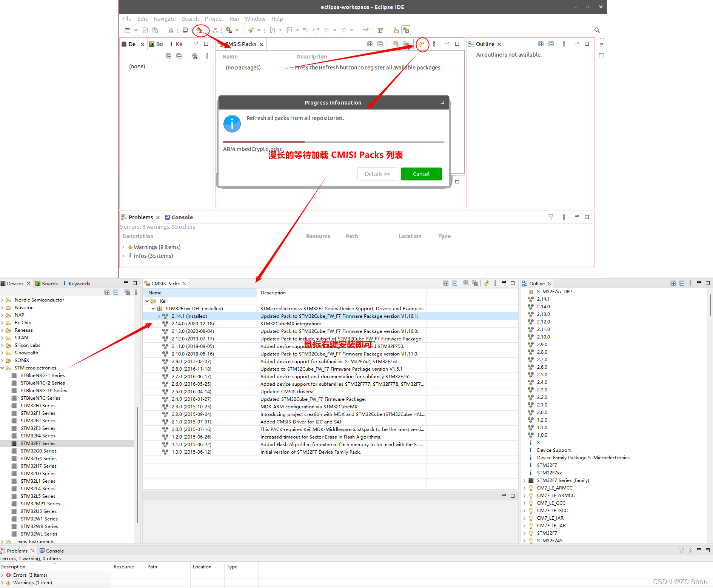The image size is (713, 588).
Task: Click the active Packs perspective button beside the Resource perspective icon
Action: [x=406, y=30]
